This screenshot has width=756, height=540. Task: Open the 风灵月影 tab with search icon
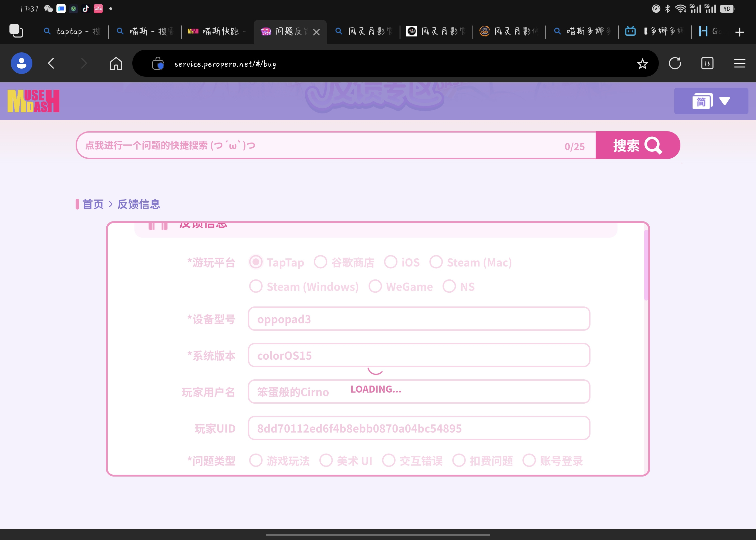click(363, 32)
